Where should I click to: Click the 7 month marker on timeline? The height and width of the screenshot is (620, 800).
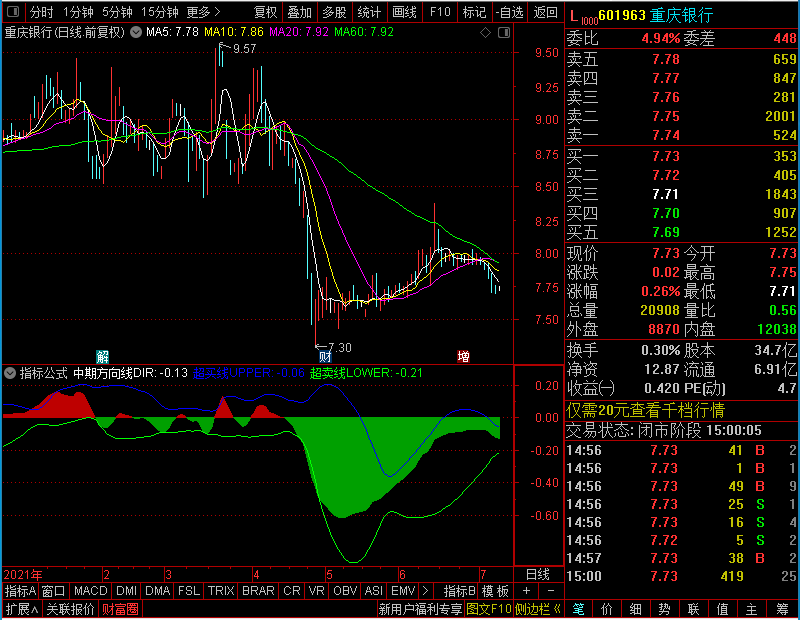483,575
